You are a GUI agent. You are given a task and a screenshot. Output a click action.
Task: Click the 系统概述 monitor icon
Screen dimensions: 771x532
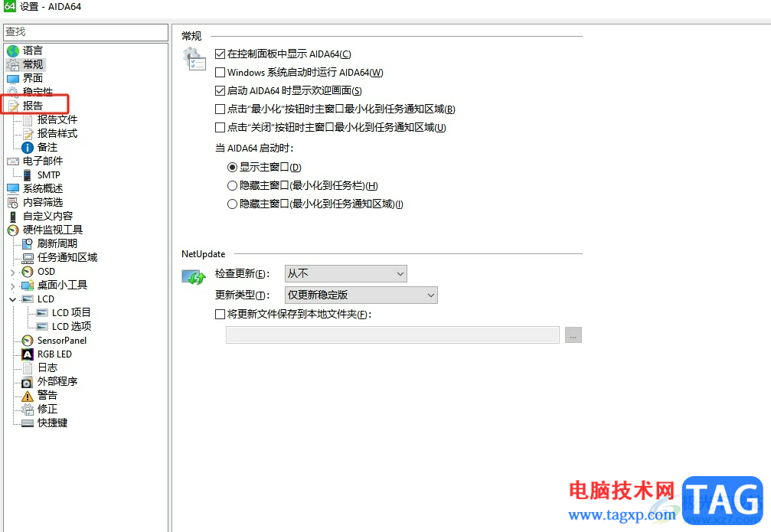pos(13,188)
